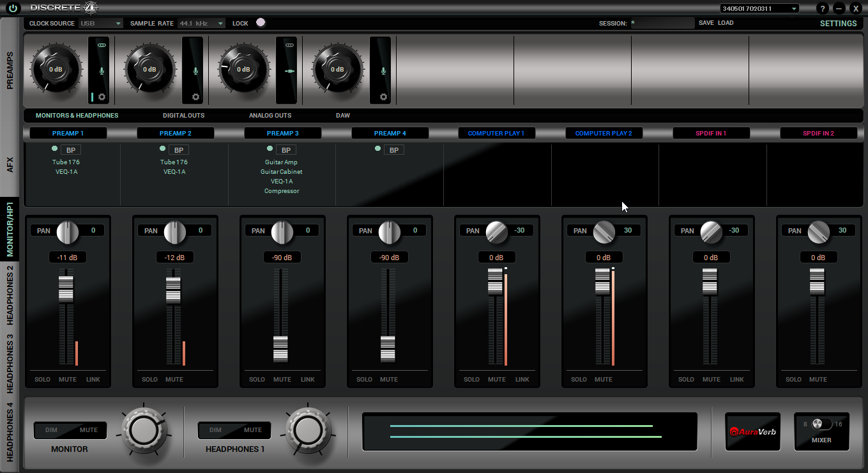Click Tube 176 effect on Preamp 1

[x=66, y=162]
